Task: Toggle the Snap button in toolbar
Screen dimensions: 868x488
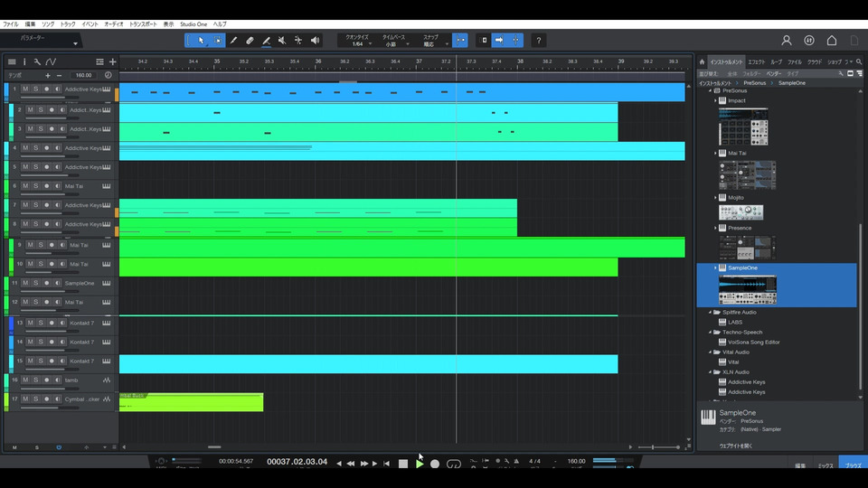Action: point(460,41)
